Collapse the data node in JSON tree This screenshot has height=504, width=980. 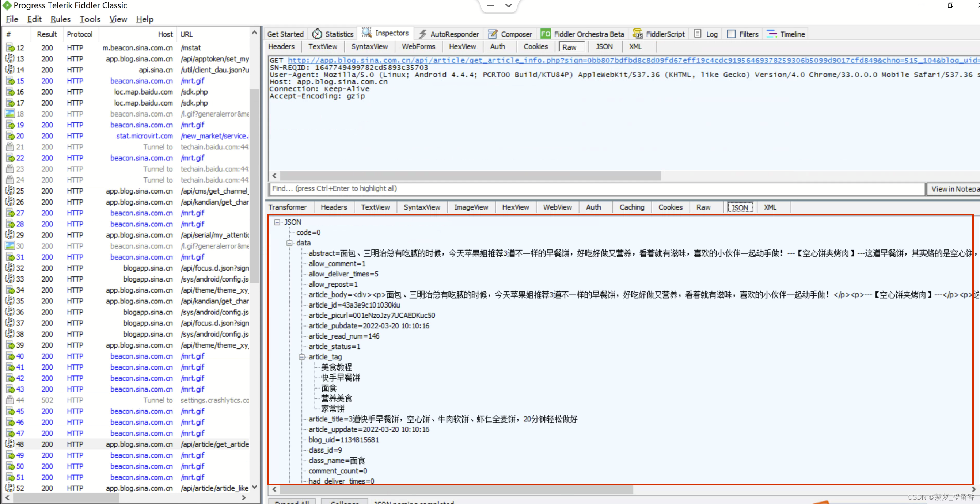(x=289, y=243)
